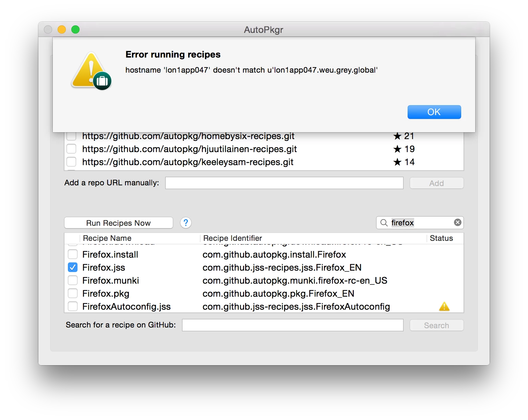Select the keeleysam-recipes.git repo URL

(x=188, y=162)
